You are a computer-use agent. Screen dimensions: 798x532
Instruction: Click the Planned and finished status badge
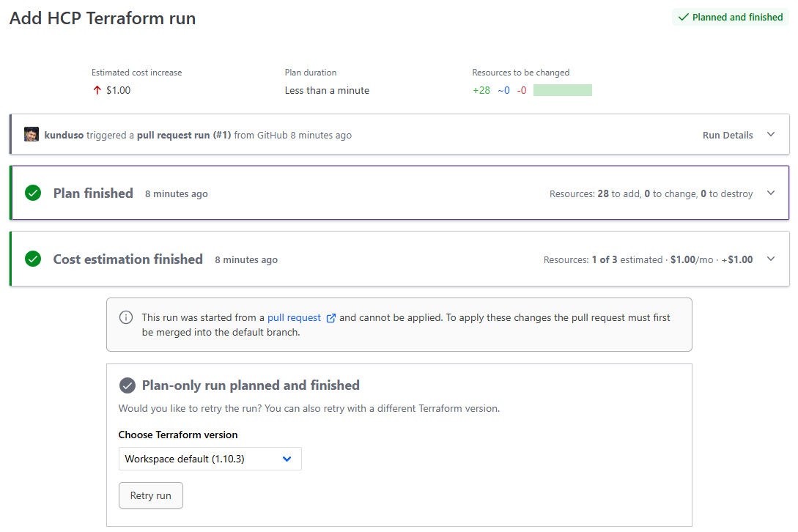coord(731,18)
